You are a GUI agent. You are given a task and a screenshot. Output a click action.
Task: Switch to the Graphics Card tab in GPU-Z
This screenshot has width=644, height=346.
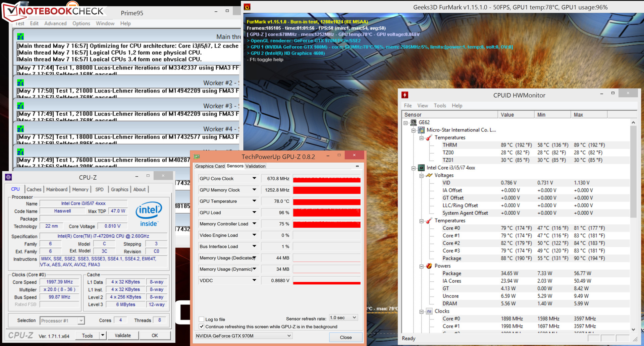coord(210,166)
